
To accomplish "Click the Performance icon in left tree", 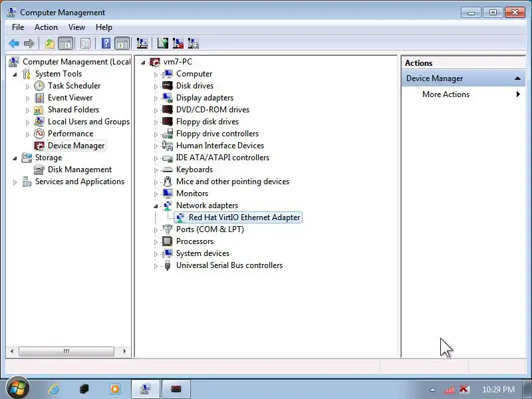I will (39, 134).
